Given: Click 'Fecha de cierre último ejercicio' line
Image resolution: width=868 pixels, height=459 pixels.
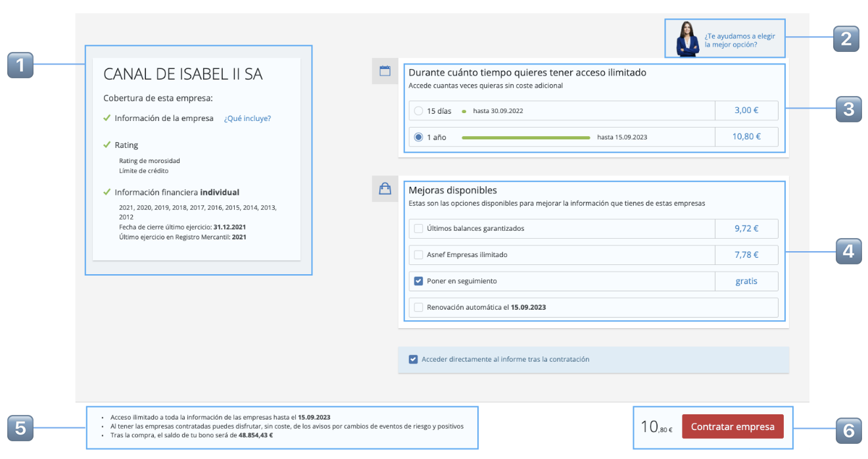Looking at the screenshot, I should [182, 227].
